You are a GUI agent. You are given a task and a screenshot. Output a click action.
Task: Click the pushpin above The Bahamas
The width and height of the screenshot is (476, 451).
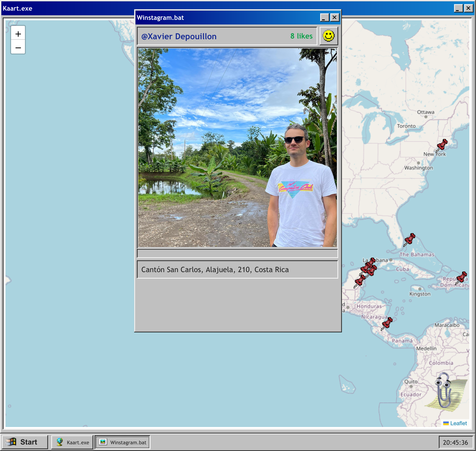pyautogui.click(x=410, y=239)
